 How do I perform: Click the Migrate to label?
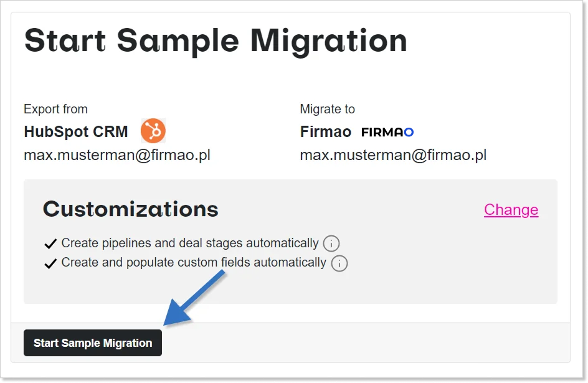click(327, 109)
